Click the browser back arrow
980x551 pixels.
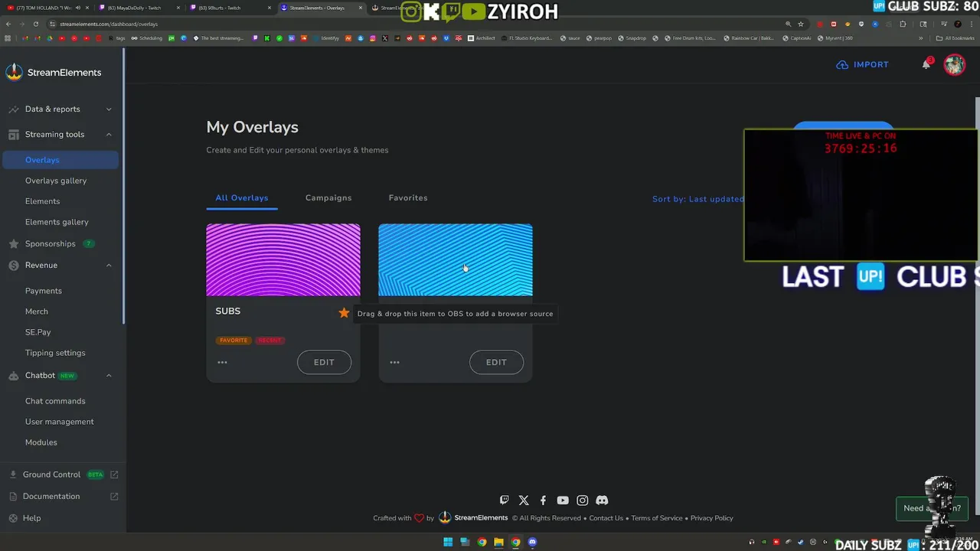[9, 24]
